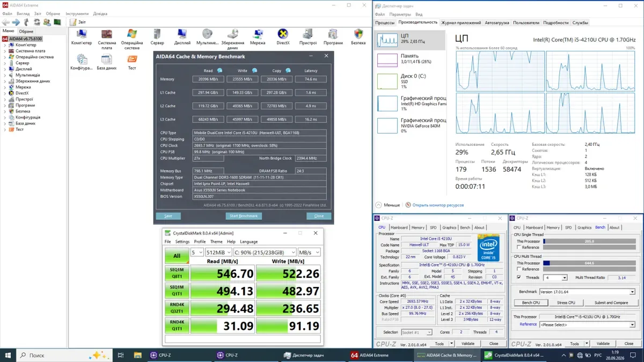
Task: Click the Звіт report toolbar icon
Action: pos(74,22)
